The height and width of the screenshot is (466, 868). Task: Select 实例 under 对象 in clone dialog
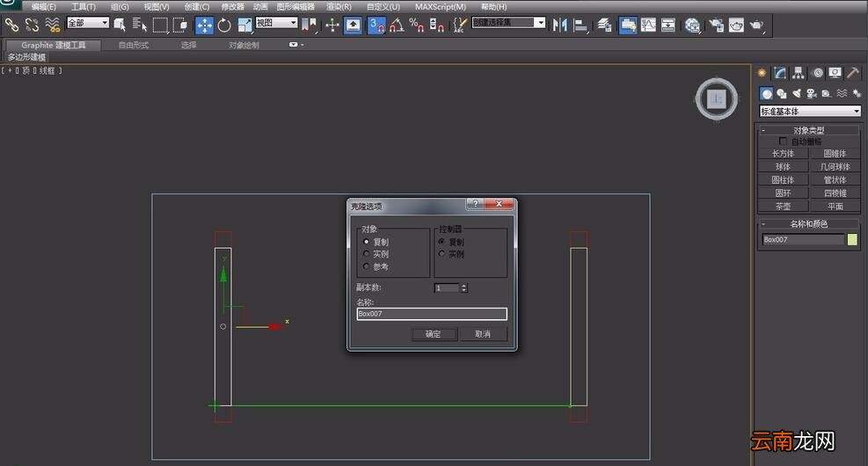(x=366, y=253)
